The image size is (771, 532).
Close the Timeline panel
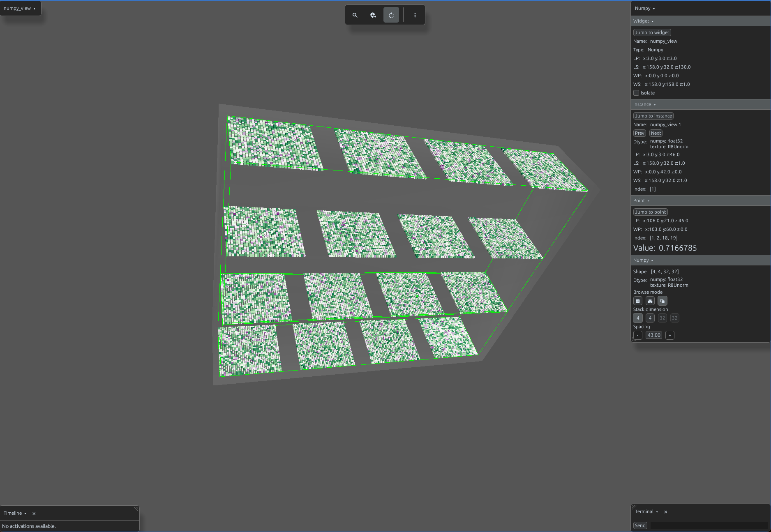tap(34, 514)
